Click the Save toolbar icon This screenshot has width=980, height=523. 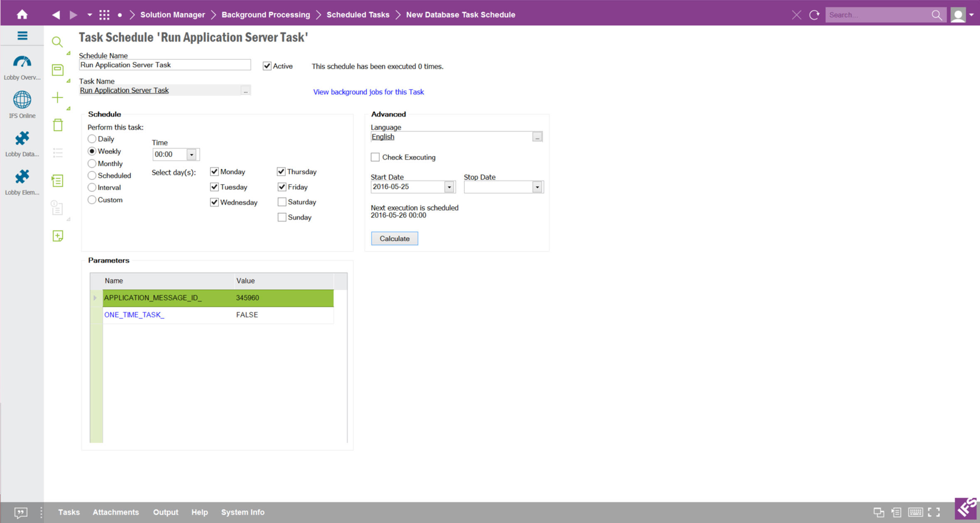tap(58, 69)
